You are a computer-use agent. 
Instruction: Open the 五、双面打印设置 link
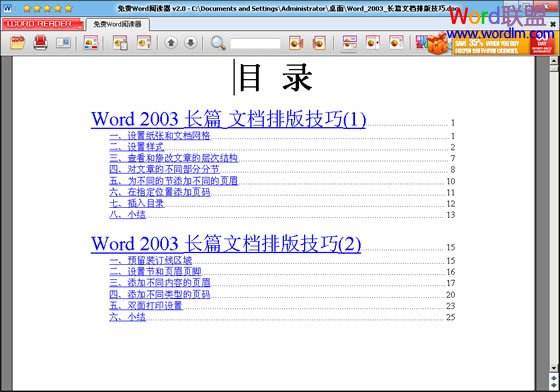[146, 306]
